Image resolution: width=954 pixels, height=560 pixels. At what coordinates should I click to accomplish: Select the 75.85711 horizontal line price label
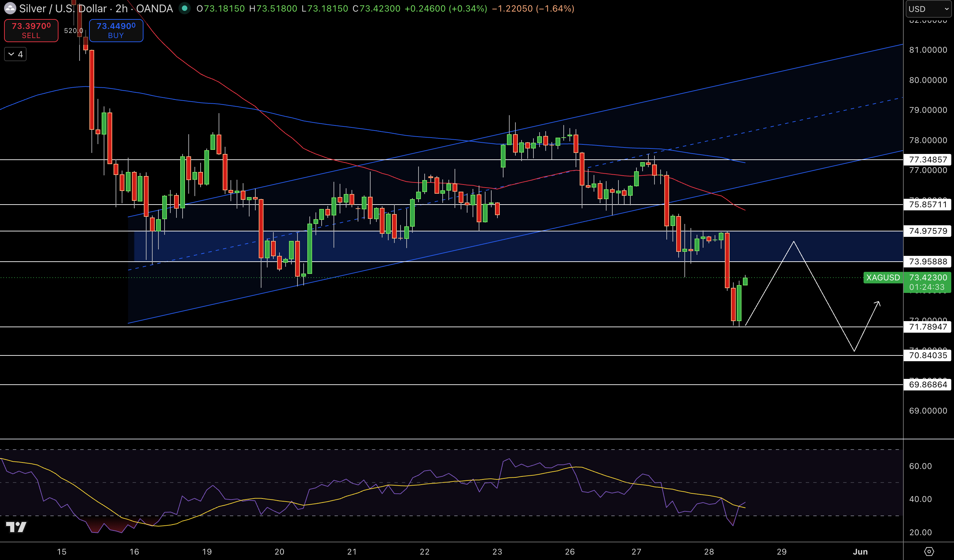point(927,204)
